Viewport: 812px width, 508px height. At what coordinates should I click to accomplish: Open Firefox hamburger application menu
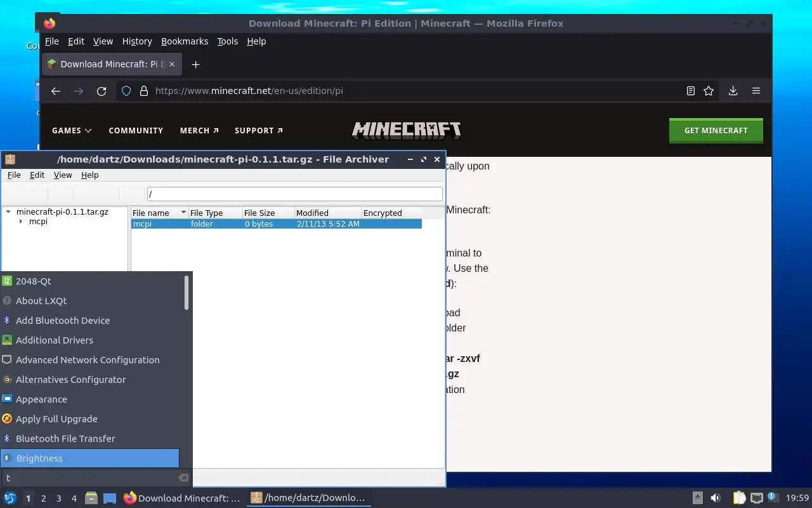pyautogui.click(x=756, y=91)
